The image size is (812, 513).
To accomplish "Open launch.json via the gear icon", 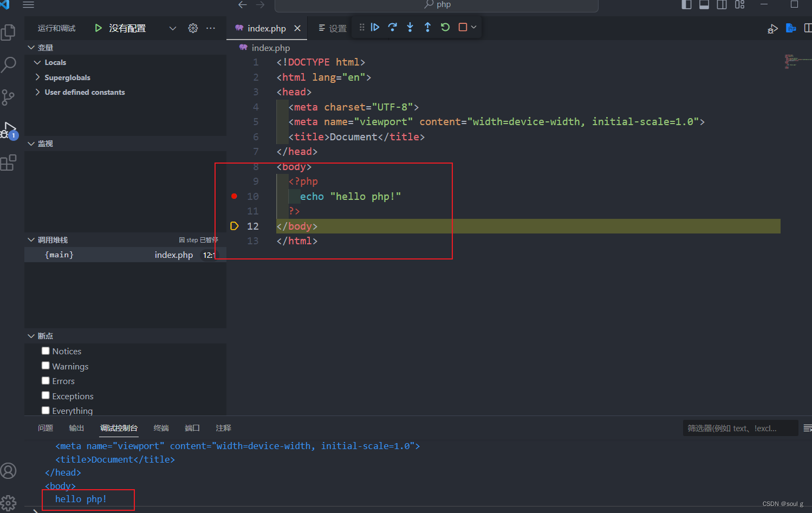I will pyautogui.click(x=193, y=28).
